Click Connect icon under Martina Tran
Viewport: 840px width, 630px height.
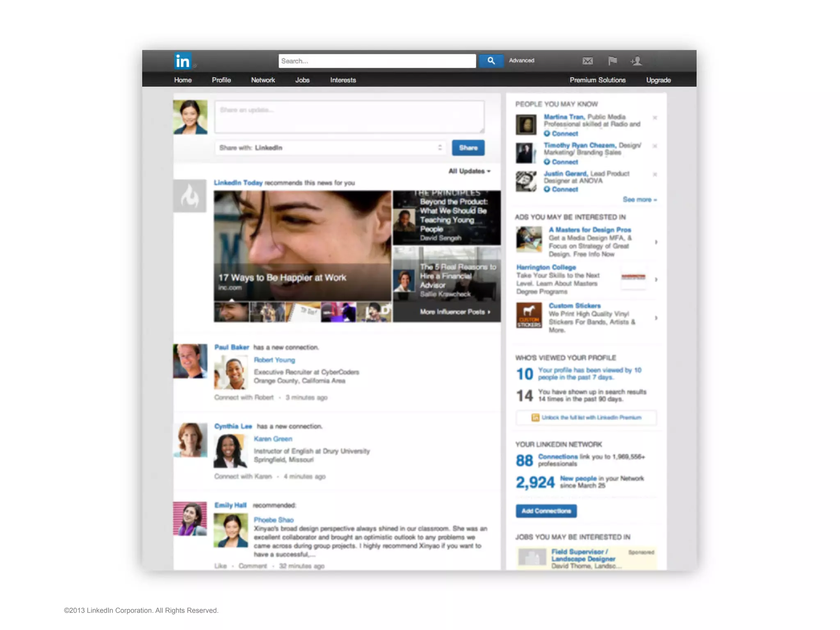(547, 133)
